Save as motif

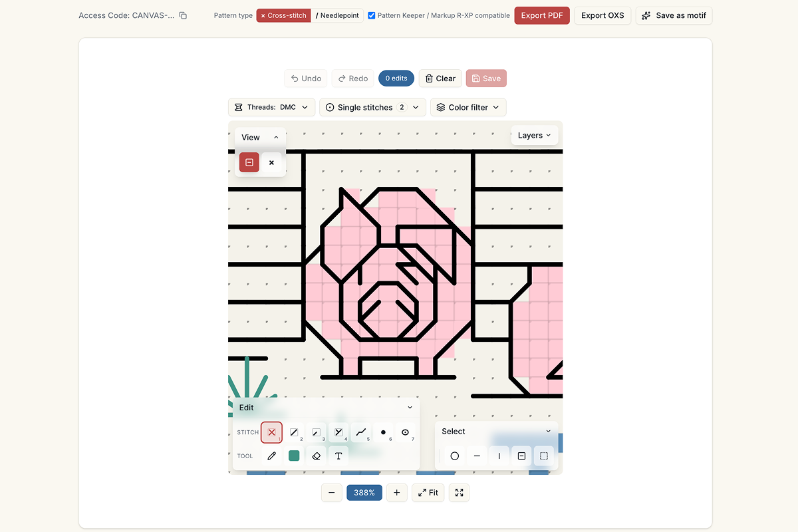click(x=674, y=15)
